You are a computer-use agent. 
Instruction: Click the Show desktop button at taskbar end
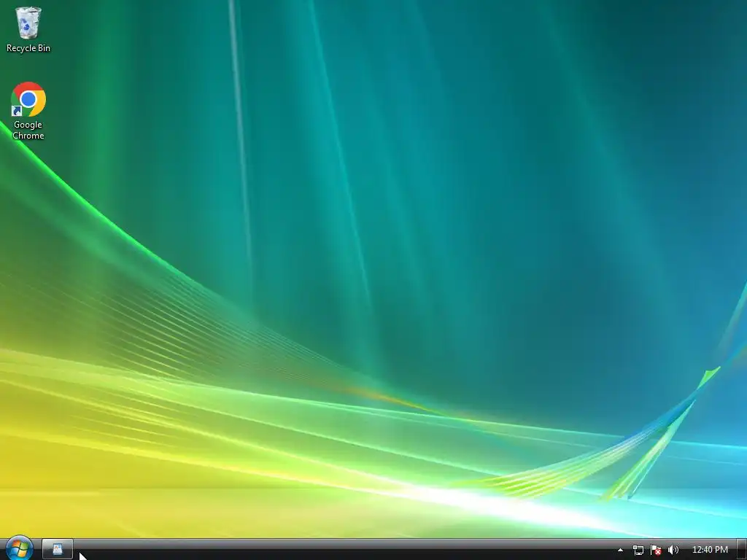pyautogui.click(x=742, y=550)
